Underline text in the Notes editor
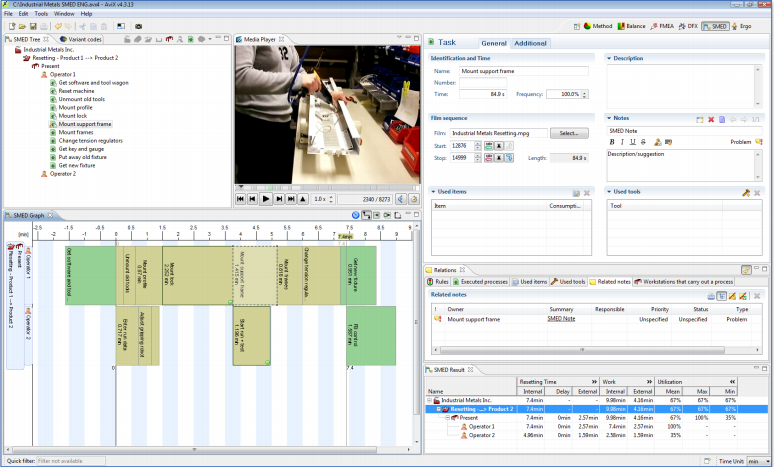 633,142
